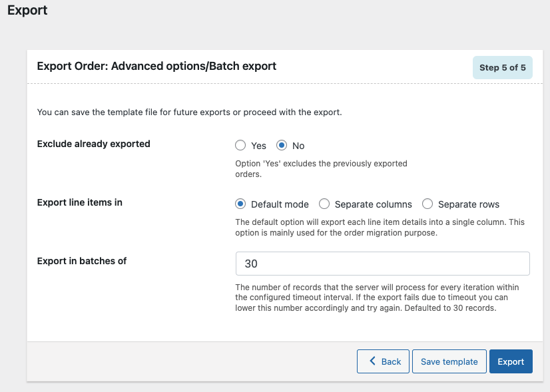The height and width of the screenshot is (392, 550).
Task: Click the Export in batches of label
Action: click(x=82, y=261)
